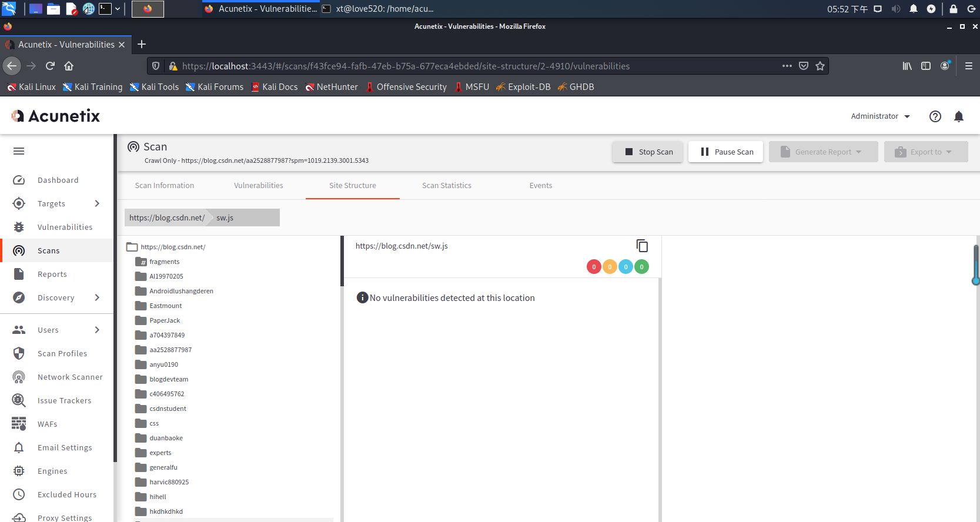
Task: Expand the Discovery submenu arrow
Action: coord(97,297)
